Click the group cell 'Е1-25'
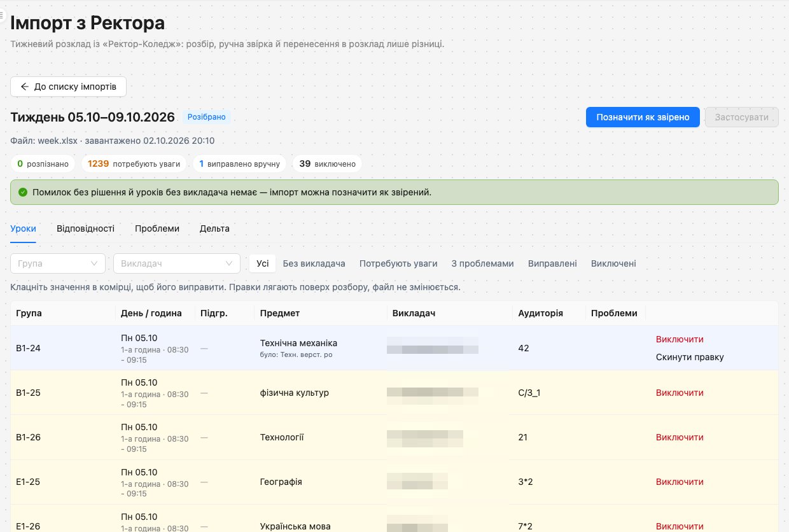Image resolution: width=789 pixels, height=532 pixels. click(x=28, y=482)
